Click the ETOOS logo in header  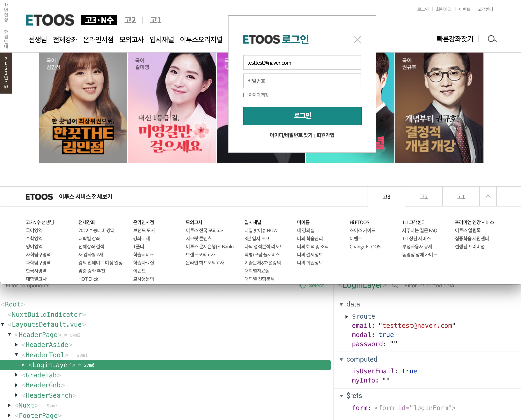(50, 20)
